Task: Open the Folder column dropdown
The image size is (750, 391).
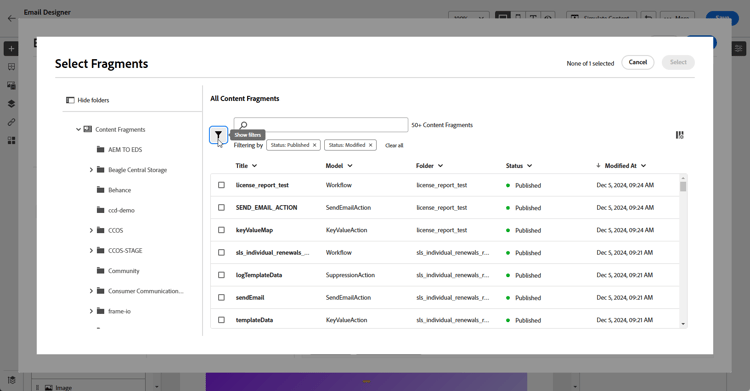Action: pyautogui.click(x=440, y=166)
